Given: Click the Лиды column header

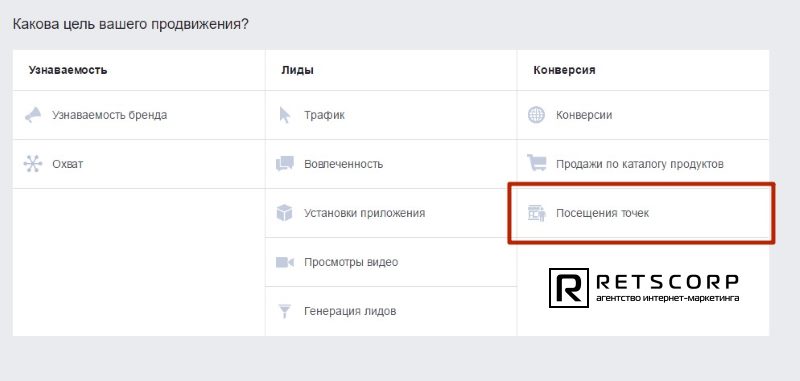Looking at the screenshot, I should pos(297,70).
